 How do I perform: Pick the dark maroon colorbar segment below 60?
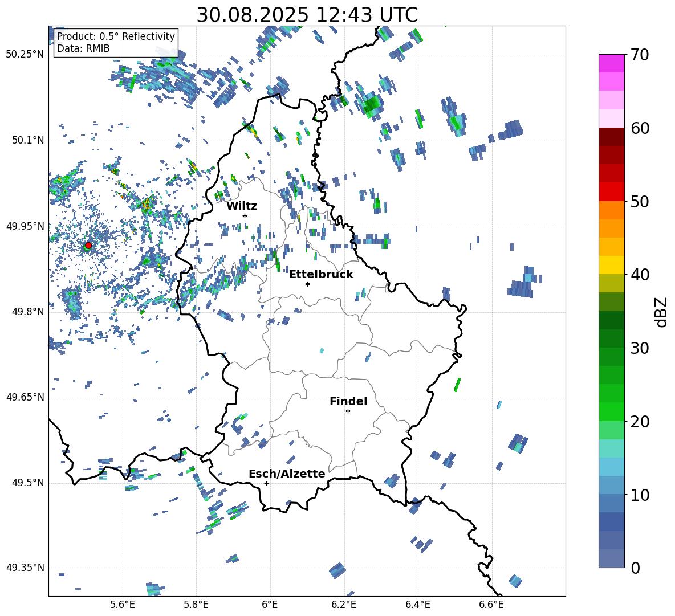(611, 137)
